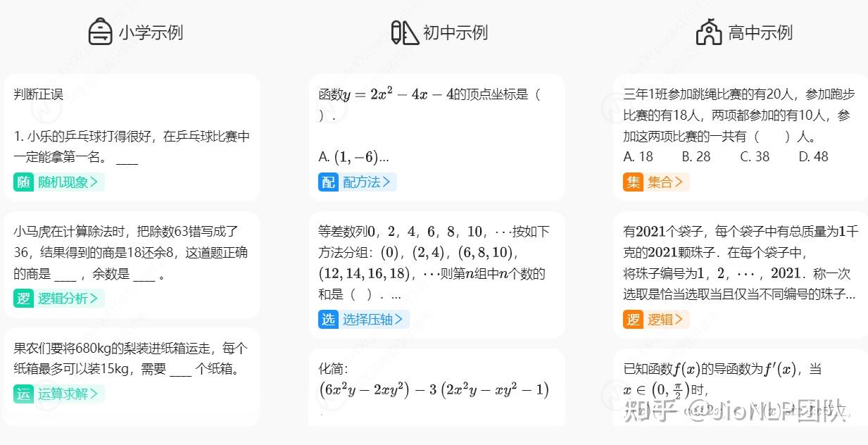The image size is (868, 445).
Task: Select the 小学示例 heading
Action: [151, 32]
